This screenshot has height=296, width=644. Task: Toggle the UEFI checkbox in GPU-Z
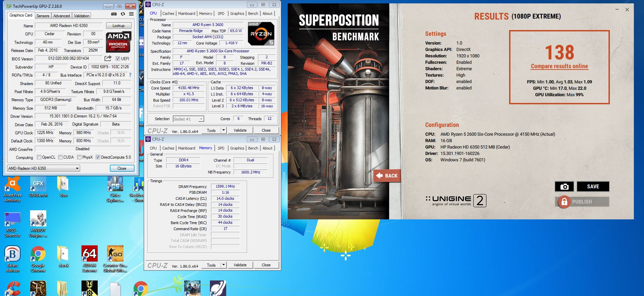click(x=118, y=58)
